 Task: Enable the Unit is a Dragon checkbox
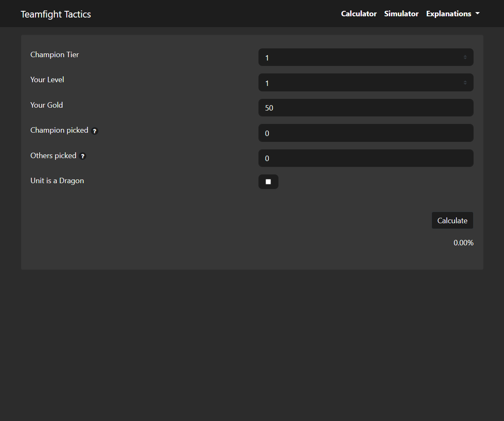point(268,182)
